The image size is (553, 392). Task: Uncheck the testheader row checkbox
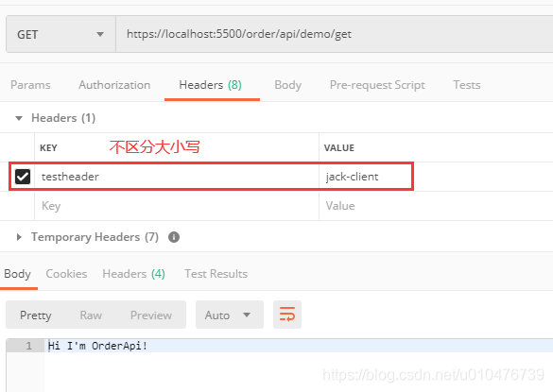[x=23, y=177]
